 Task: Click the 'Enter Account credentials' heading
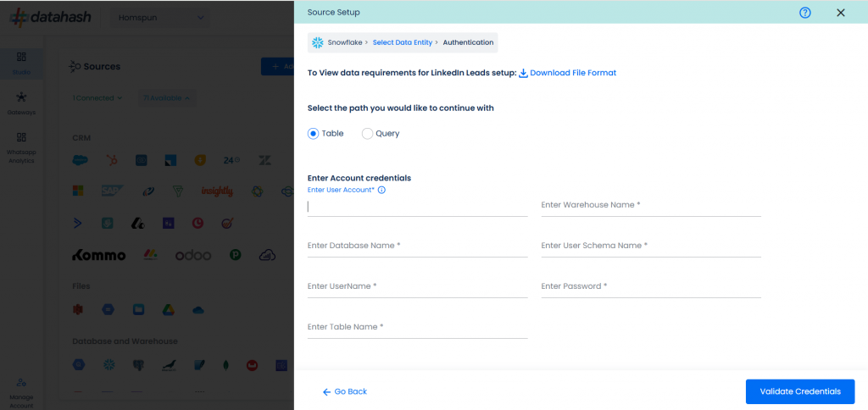point(359,178)
